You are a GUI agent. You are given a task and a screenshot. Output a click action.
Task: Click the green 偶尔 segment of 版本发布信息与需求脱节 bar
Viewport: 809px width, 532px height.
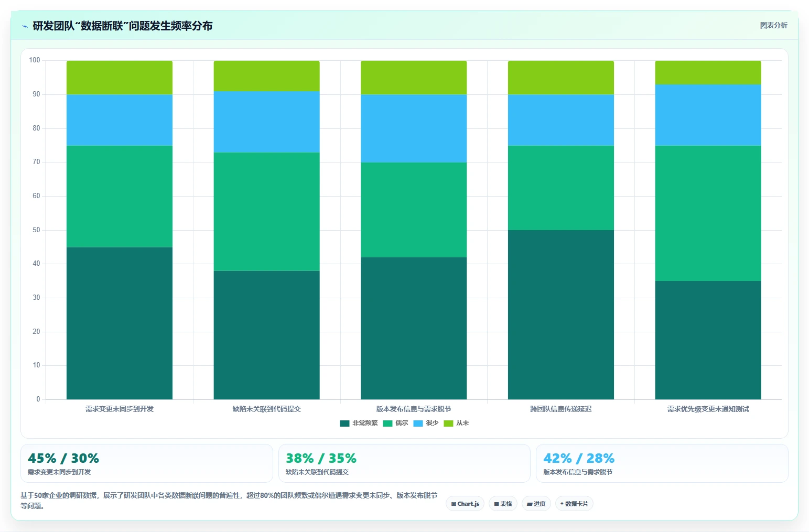(414, 210)
